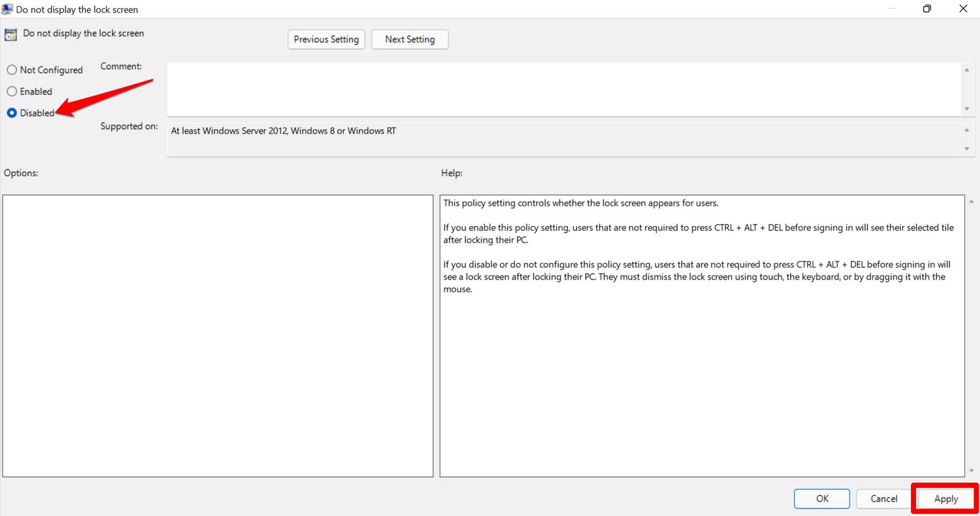Viewport: 980px width, 516px height.
Task: Go to Previous Setting
Action: 326,39
